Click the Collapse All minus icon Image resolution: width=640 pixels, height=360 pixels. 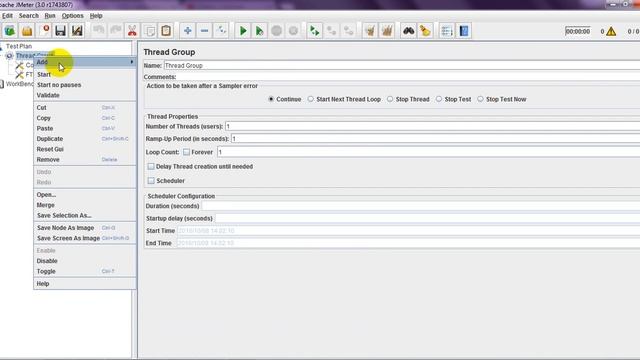point(204,31)
